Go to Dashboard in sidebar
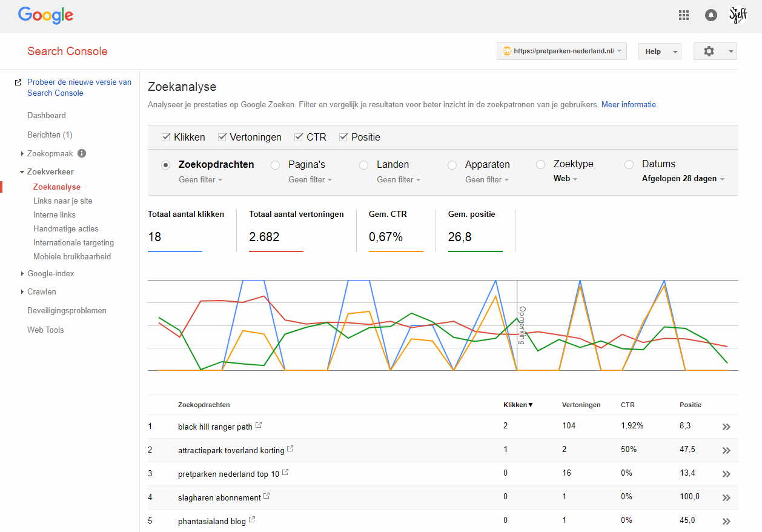762x532 pixels. pyautogui.click(x=47, y=115)
